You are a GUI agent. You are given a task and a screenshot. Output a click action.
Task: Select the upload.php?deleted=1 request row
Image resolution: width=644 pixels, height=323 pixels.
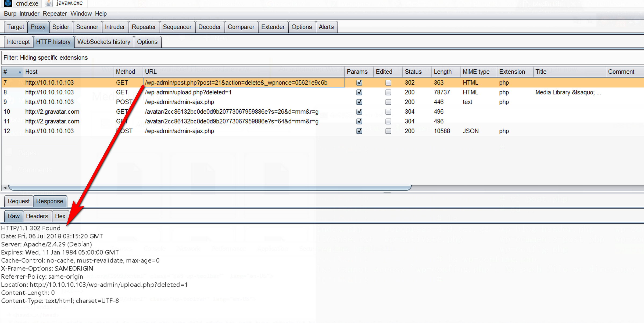188,92
